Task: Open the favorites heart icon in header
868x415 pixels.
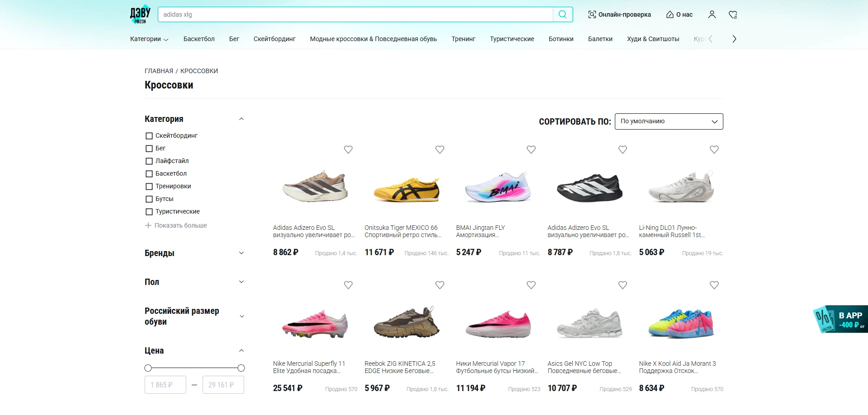Action: tap(733, 14)
